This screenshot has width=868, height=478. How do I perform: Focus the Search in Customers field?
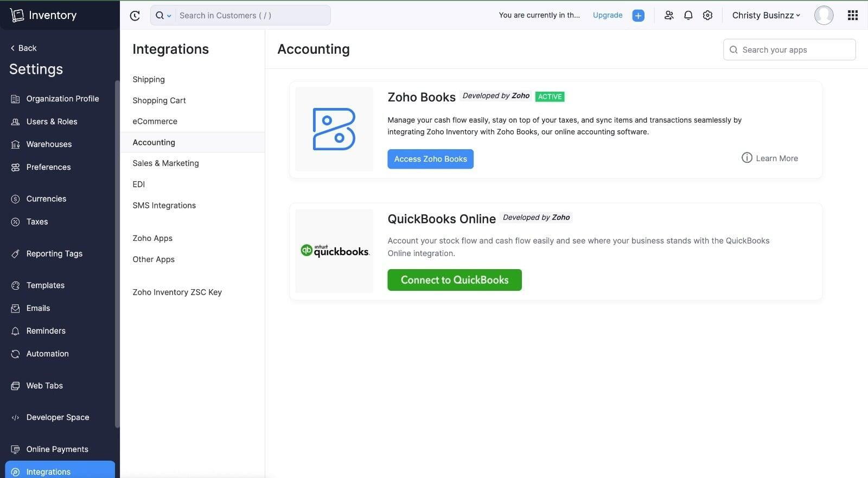pyautogui.click(x=252, y=15)
